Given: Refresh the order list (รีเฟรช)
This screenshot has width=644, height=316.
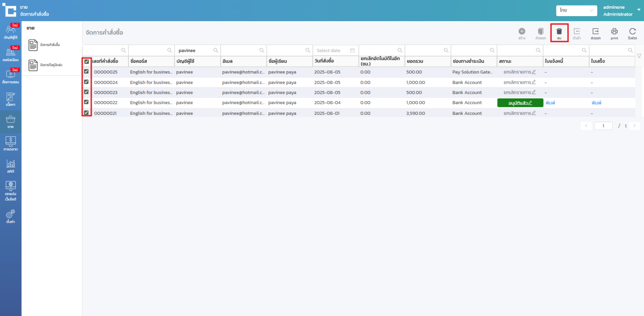Looking at the screenshot, I should pyautogui.click(x=632, y=31).
